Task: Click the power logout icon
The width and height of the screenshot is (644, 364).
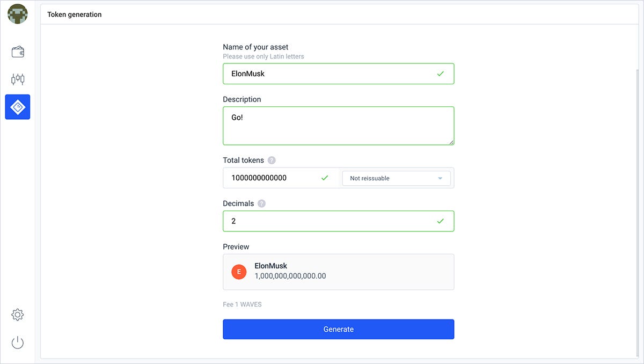Action: tap(18, 342)
